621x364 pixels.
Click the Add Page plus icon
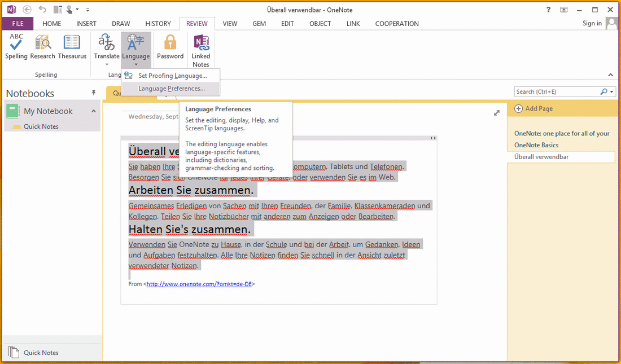[518, 108]
